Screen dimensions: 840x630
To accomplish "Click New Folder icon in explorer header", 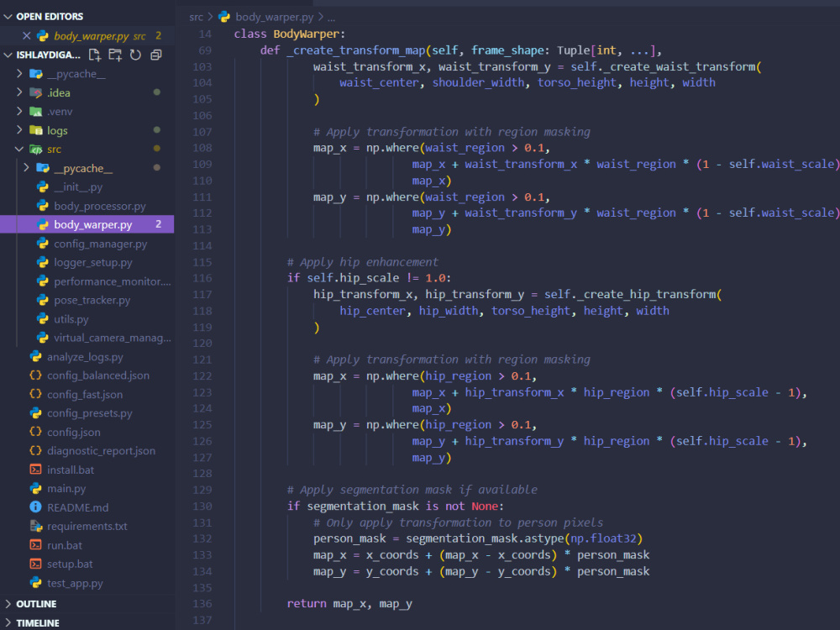I will (x=115, y=55).
